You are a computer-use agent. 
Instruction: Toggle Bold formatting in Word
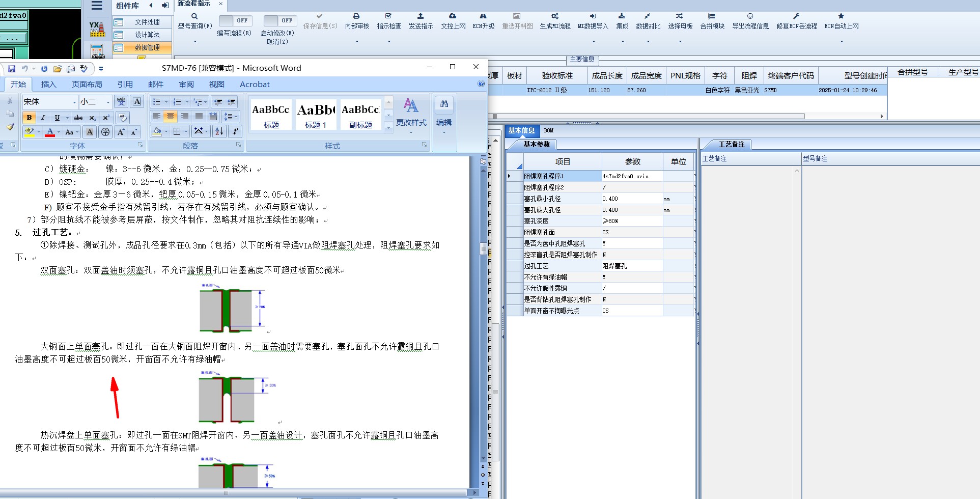click(29, 118)
